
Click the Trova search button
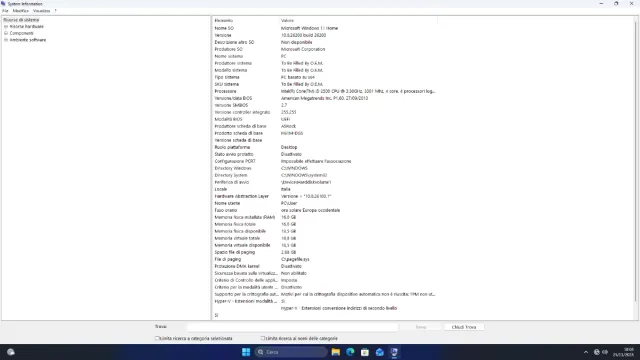421,327
